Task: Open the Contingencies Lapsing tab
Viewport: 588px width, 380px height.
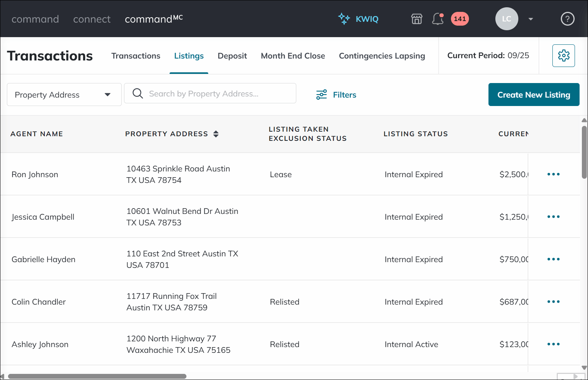Action: 382,56
